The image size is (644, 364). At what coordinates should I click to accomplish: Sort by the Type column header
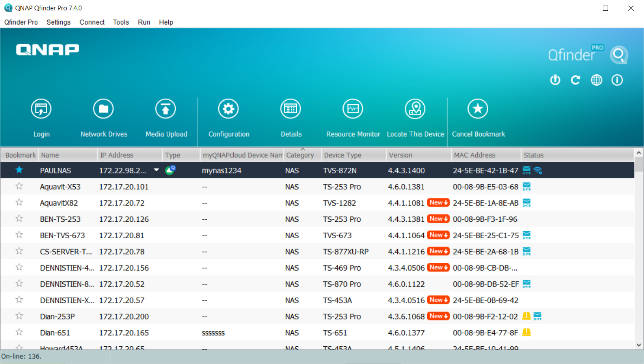pyautogui.click(x=181, y=155)
